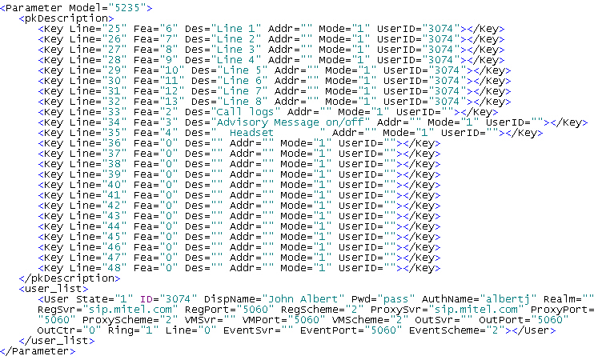
Task: Select the opening pkDescription tag
Action: pos(66,18)
